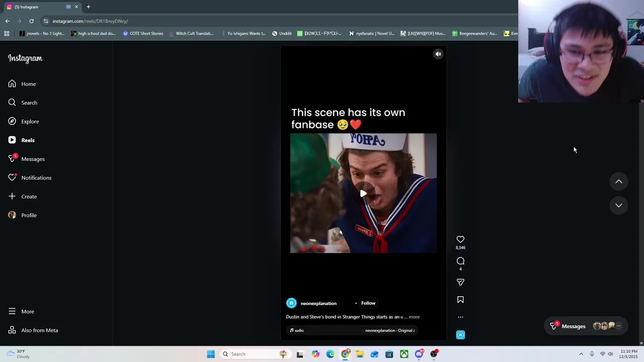Screen dimensions: 644x362
Task: Open neonexplanation Original audio link
Action: (x=390, y=330)
